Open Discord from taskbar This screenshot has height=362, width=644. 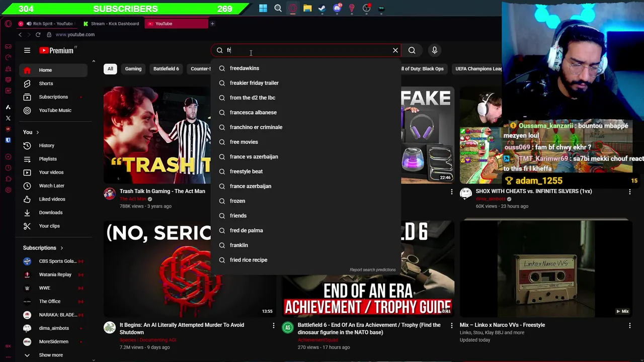coord(337,8)
